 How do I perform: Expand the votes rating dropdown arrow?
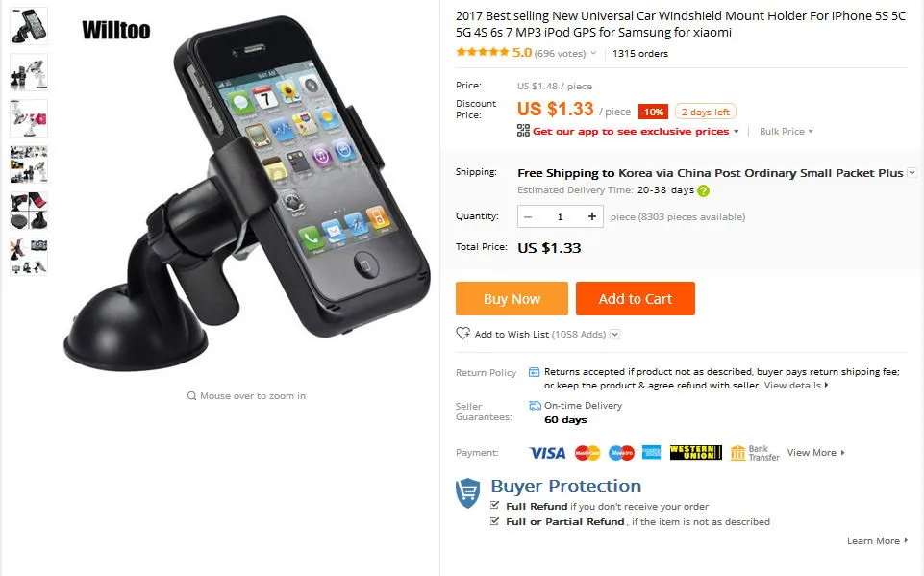(593, 53)
